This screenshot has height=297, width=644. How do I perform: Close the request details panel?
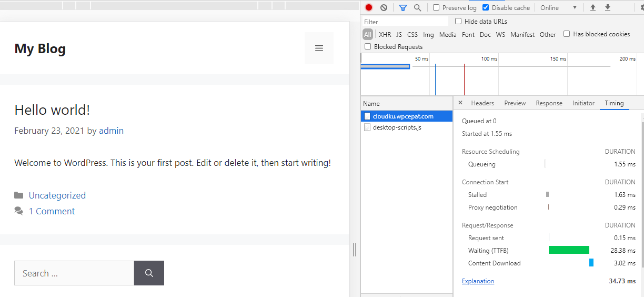point(460,103)
